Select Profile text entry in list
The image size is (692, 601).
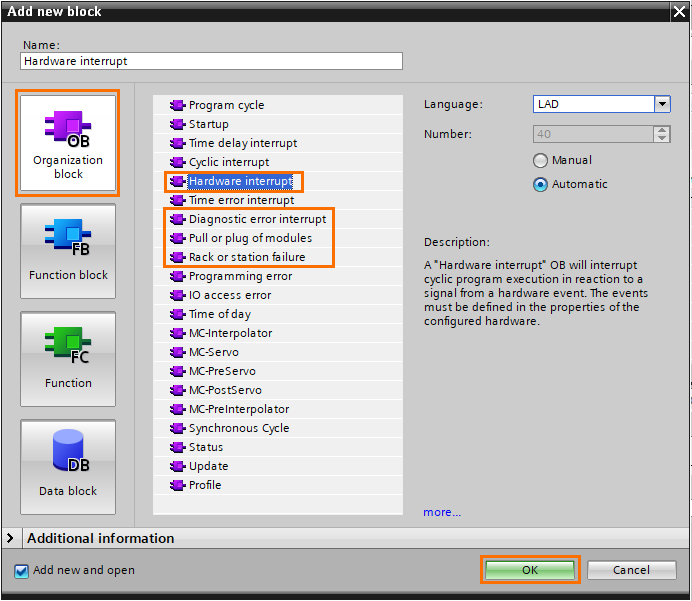click(205, 485)
